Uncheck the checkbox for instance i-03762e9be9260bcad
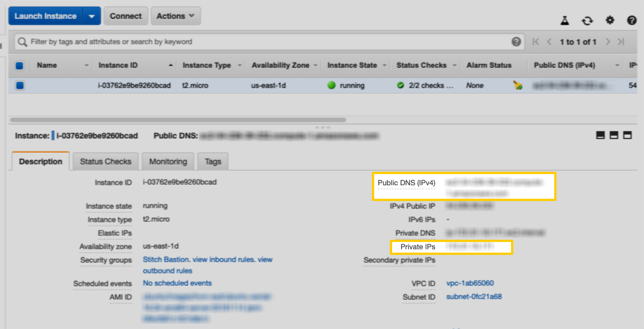This screenshot has width=644, height=329. pyautogui.click(x=19, y=85)
